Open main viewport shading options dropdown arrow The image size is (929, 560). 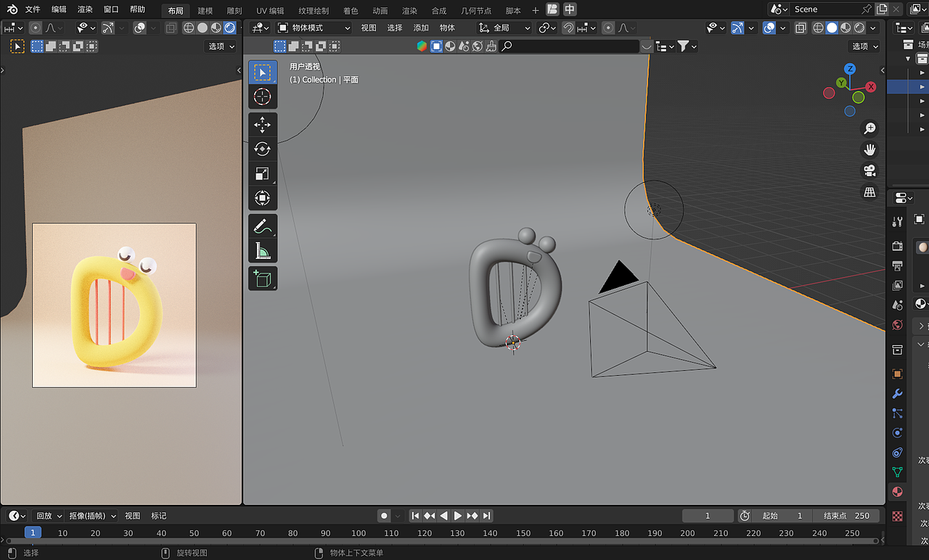(x=873, y=28)
